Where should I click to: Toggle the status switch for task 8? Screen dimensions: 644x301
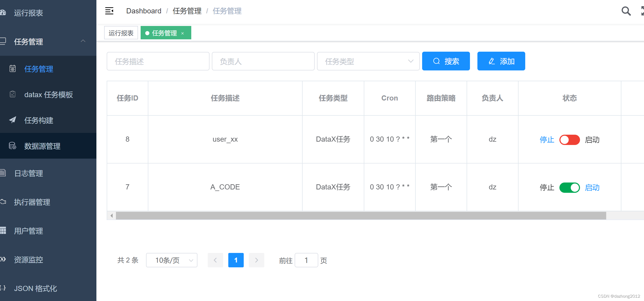tap(569, 140)
